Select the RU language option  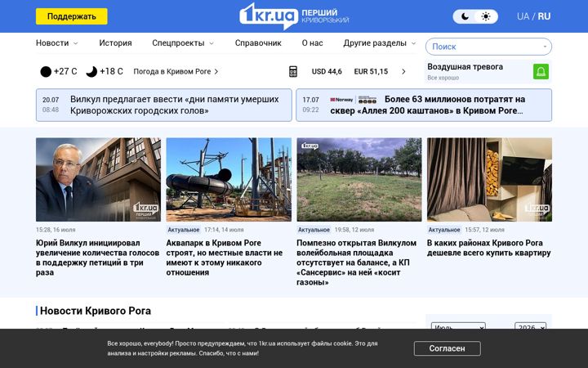(x=544, y=16)
